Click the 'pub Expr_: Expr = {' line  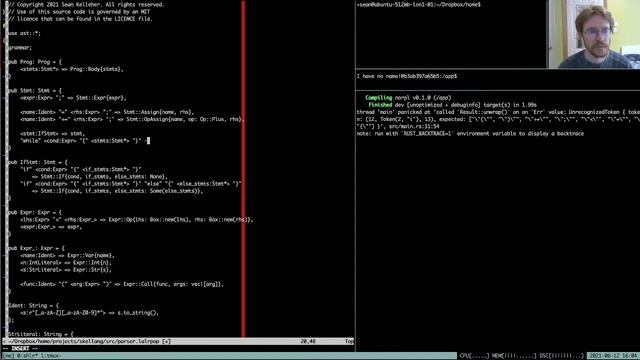[x=36, y=248]
